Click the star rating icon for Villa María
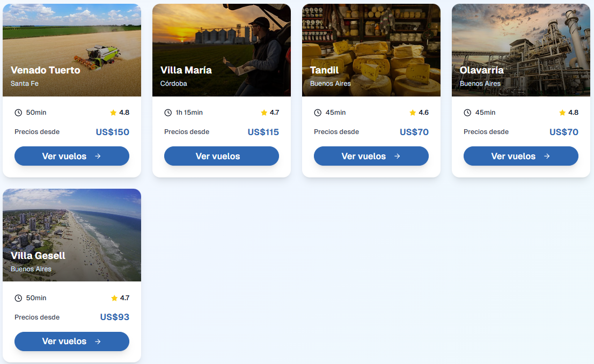The image size is (594, 364). (x=263, y=113)
